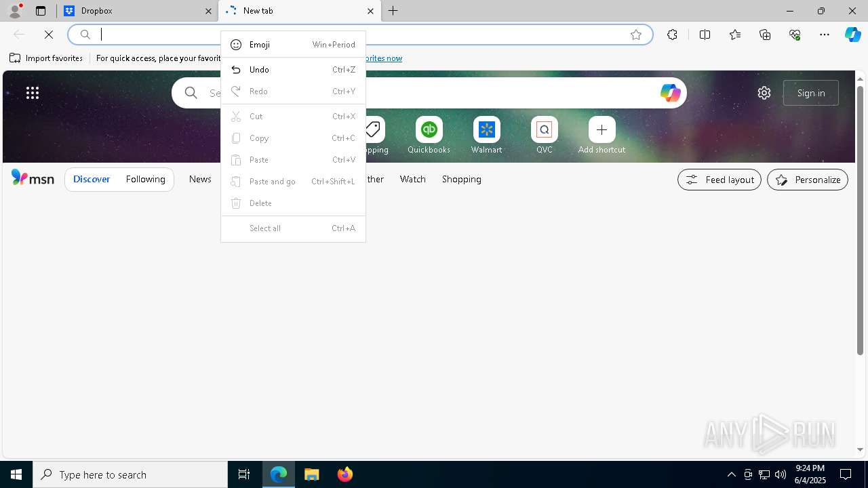Choose Redo in the context menu
The width and height of the screenshot is (868, 488).
tap(293, 91)
